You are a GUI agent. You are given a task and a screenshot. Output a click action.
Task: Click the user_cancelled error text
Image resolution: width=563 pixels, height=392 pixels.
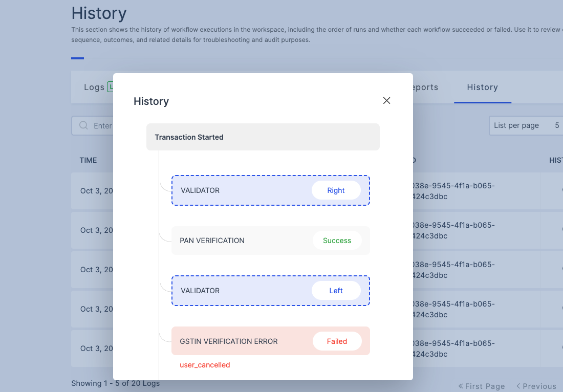[x=205, y=365]
